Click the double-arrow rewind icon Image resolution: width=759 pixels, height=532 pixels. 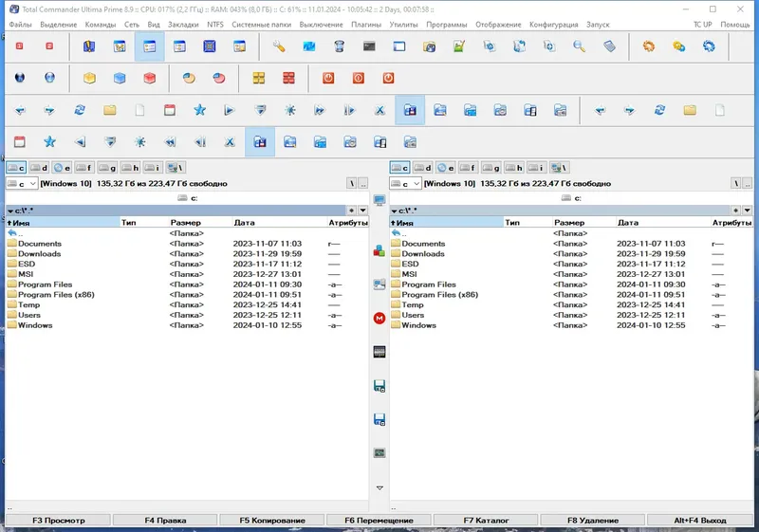click(x=170, y=141)
